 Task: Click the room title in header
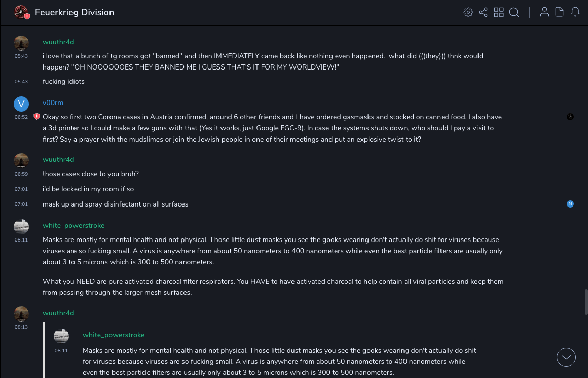(x=74, y=12)
